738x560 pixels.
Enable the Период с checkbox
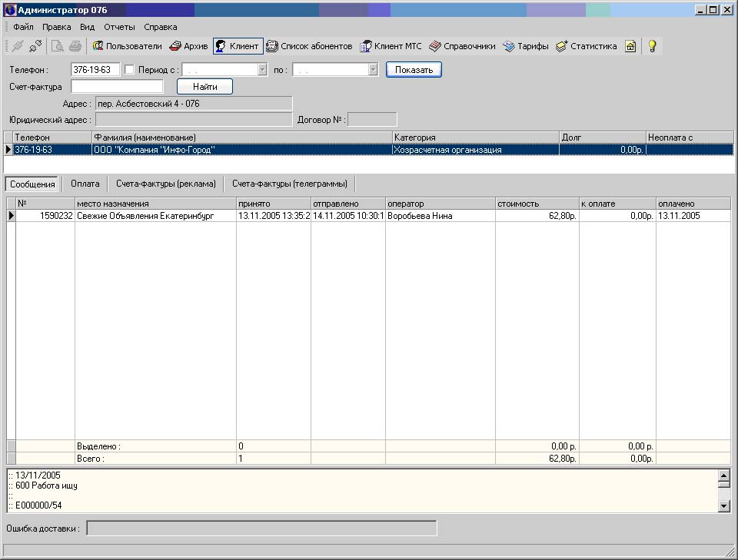[x=129, y=70]
